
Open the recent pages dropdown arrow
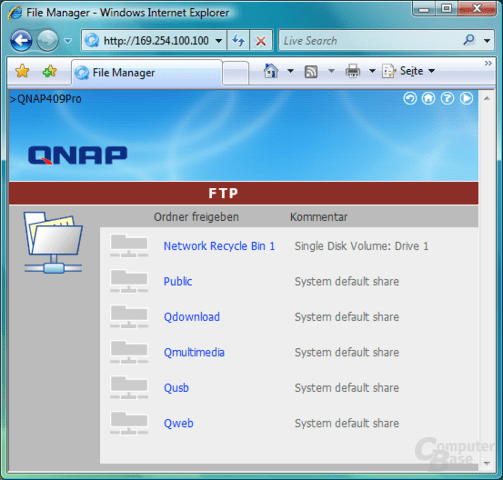click(68, 41)
